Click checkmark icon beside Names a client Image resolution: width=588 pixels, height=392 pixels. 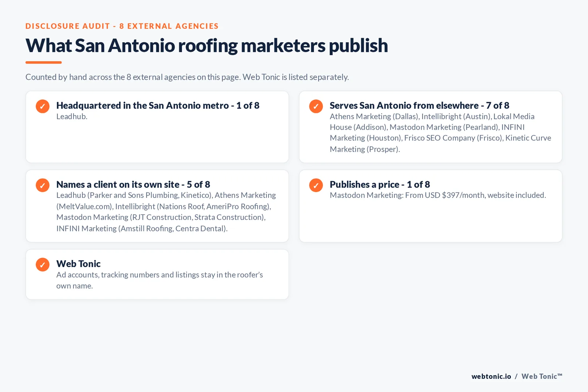[x=43, y=185]
